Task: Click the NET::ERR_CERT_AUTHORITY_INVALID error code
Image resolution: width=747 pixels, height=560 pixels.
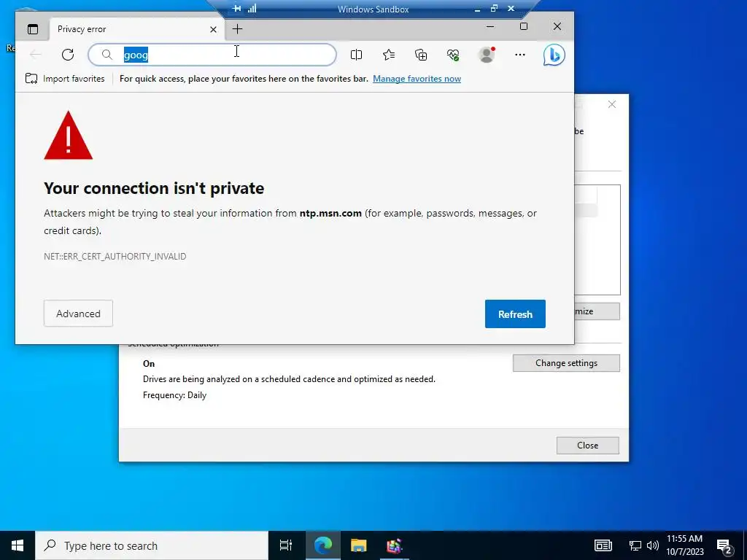Action: 115,256
